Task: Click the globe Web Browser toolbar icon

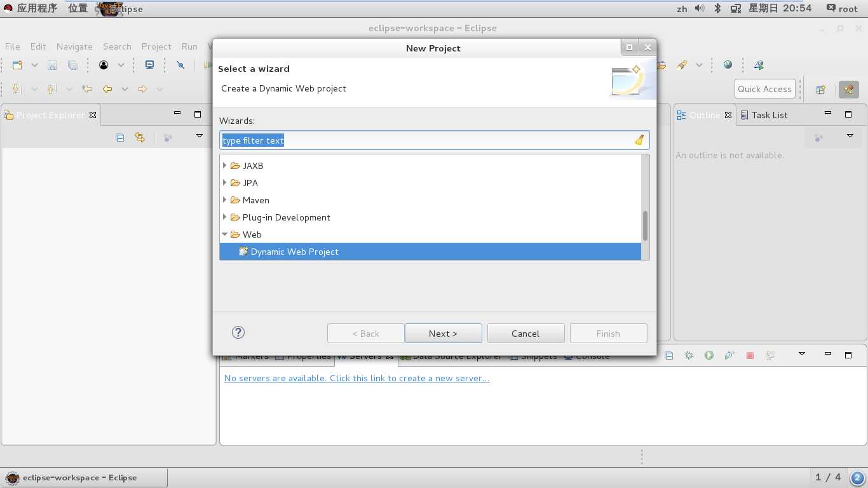Action: 728,65
